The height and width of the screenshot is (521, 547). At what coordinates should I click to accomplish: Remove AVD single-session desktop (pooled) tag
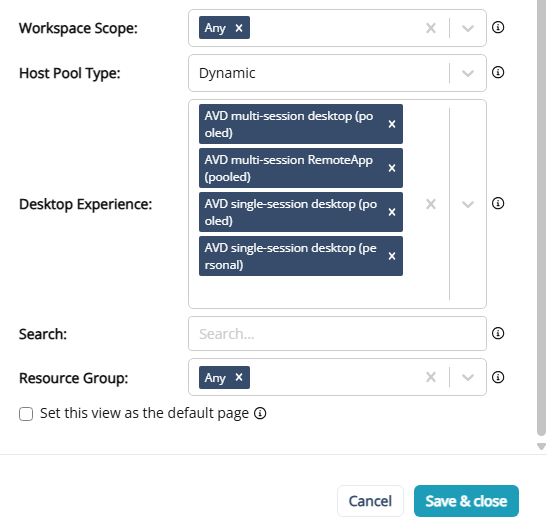tap(392, 212)
